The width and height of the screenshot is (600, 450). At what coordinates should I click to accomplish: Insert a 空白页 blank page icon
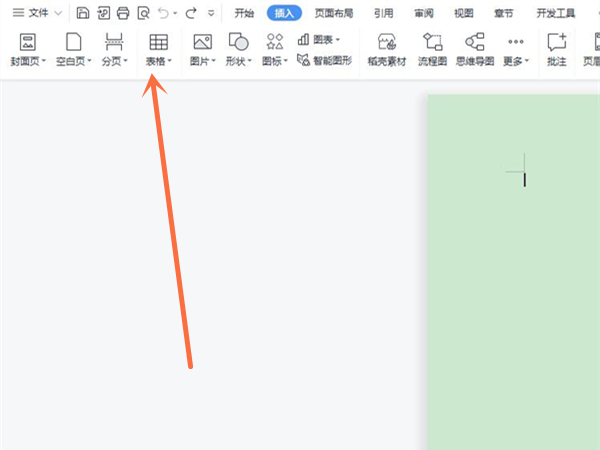click(x=73, y=42)
